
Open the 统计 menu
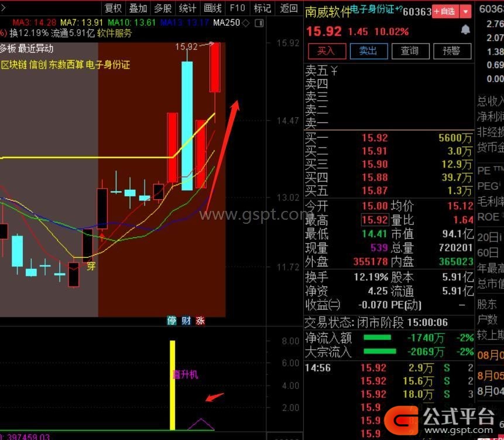click(188, 8)
